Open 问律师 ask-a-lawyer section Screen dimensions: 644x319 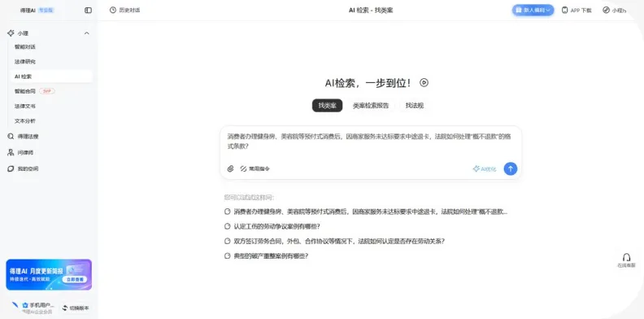tap(20, 152)
